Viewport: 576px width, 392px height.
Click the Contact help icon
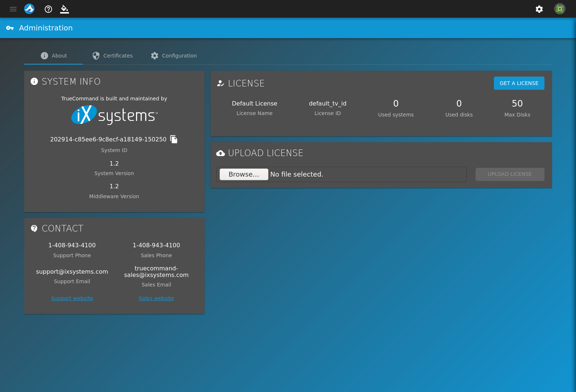[34, 229]
